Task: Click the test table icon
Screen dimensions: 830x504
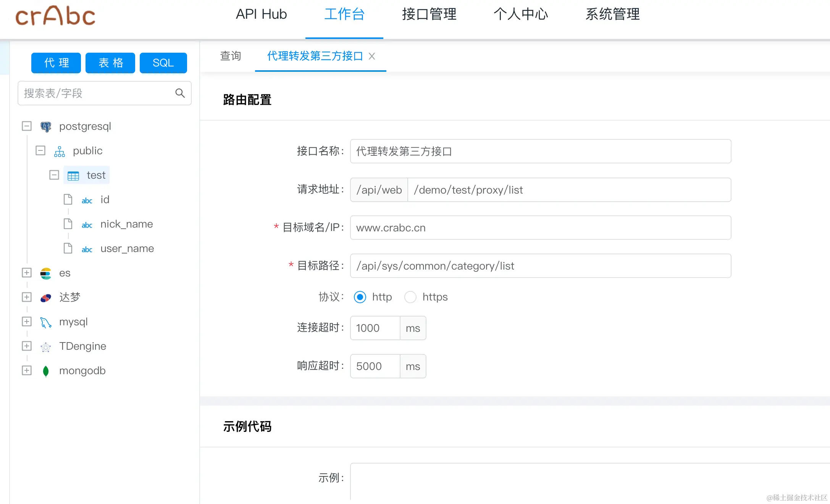Action: pyautogui.click(x=73, y=176)
